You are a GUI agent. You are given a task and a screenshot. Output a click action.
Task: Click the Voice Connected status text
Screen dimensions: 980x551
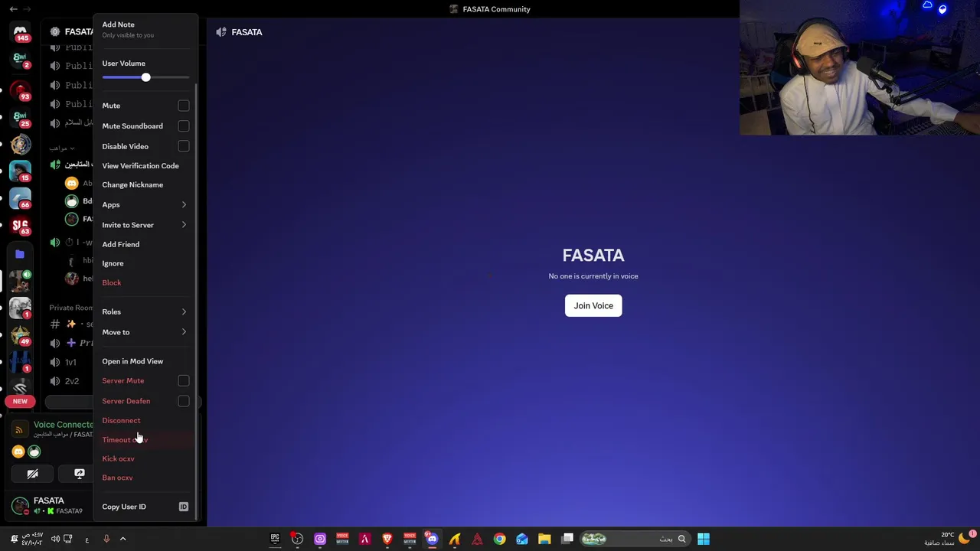(x=63, y=425)
